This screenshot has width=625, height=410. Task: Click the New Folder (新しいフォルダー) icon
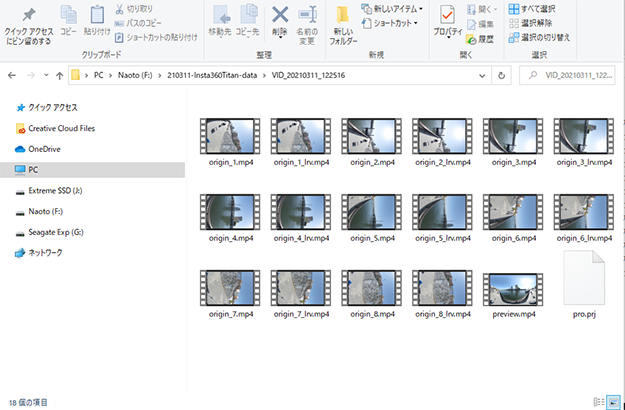[343, 24]
